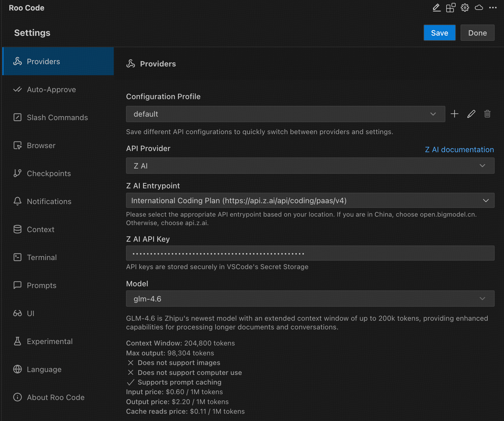Rename the default profile with pencil icon
Image resolution: width=504 pixels, height=421 pixels.
[x=471, y=114]
